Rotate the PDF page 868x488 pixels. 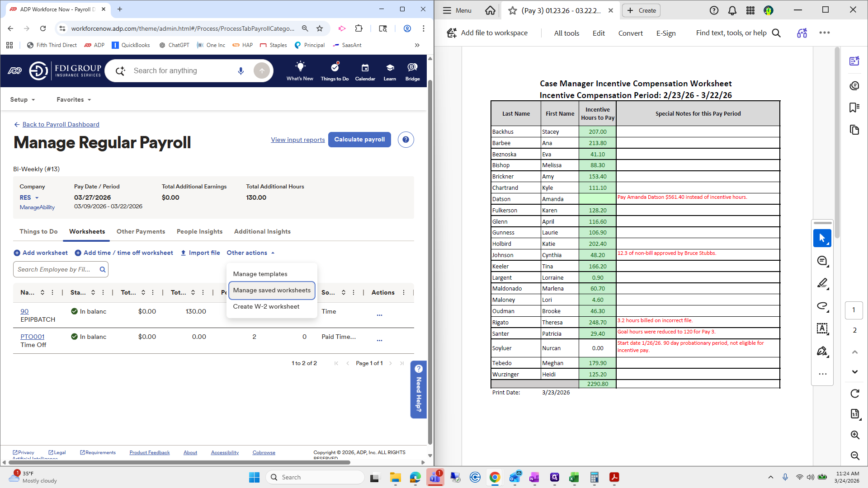[854, 393]
